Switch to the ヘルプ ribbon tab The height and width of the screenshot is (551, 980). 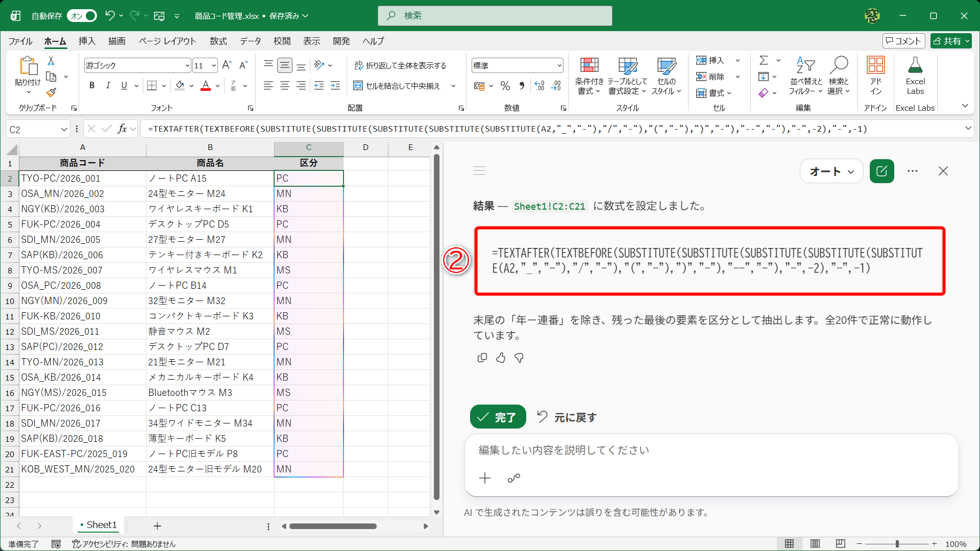click(373, 41)
